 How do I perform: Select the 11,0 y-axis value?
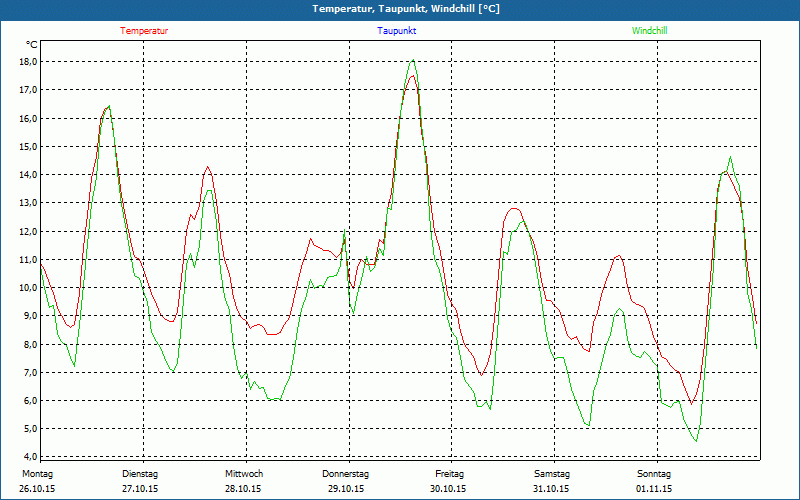tap(29, 259)
